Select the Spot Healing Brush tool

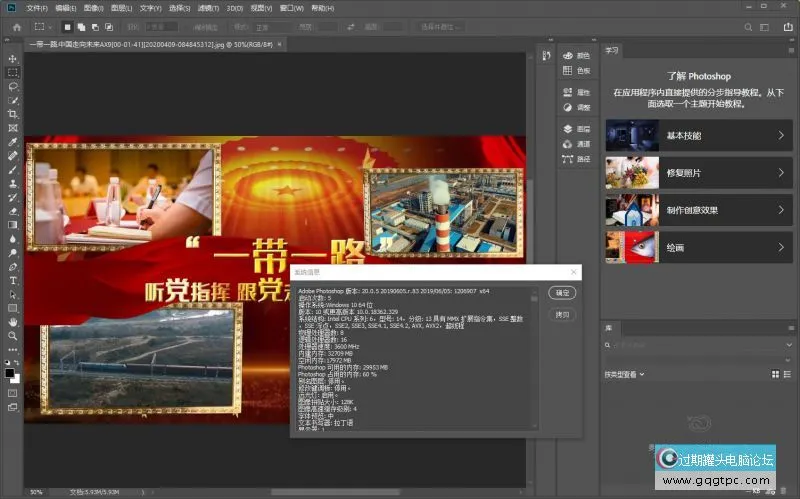point(13,156)
